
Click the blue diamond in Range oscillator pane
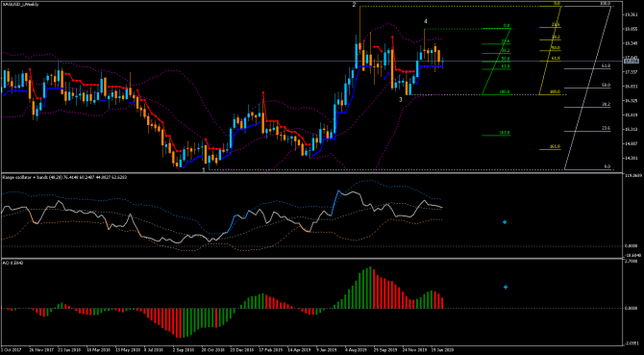tap(505, 222)
